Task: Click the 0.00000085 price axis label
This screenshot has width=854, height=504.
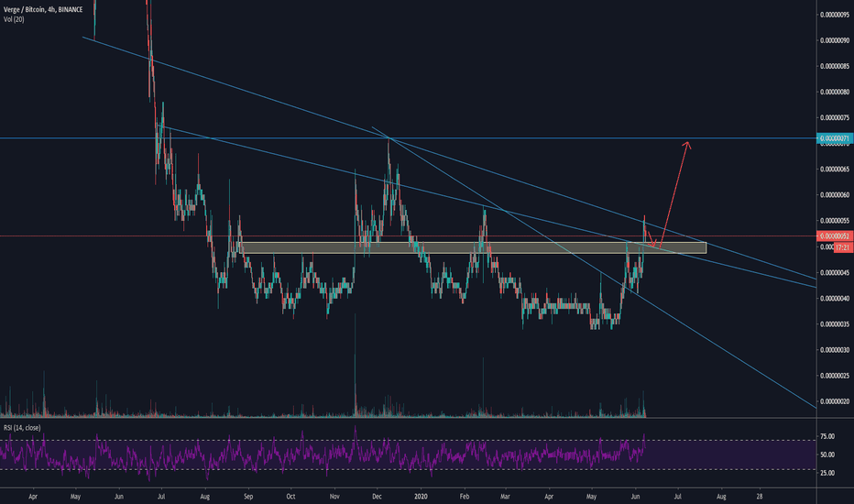Action: 835,67
